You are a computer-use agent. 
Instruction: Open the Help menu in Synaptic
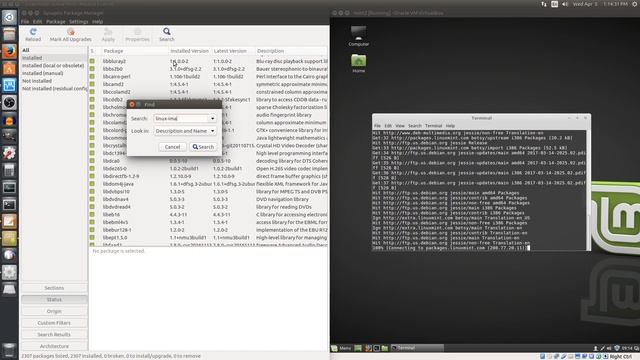click(97, 22)
